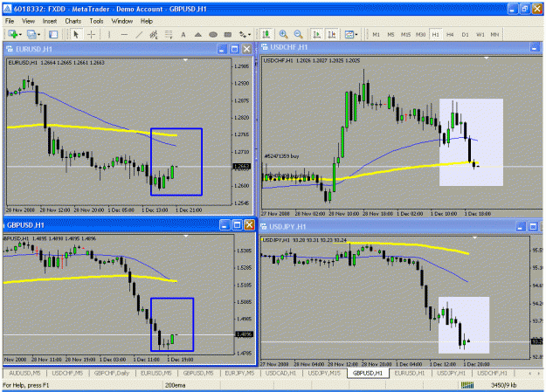
Task: Open the New Chart dropdown arrow
Action: (x=20, y=34)
